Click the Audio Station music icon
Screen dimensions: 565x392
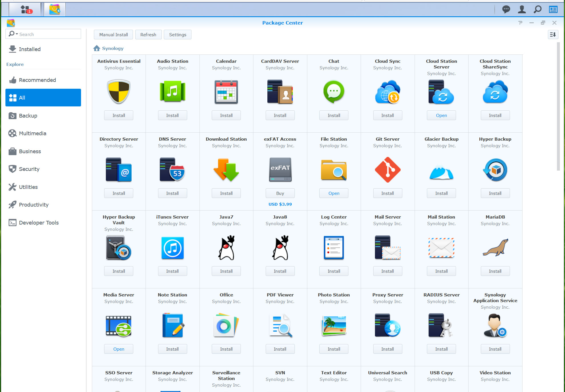pyautogui.click(x=172, y=92)
